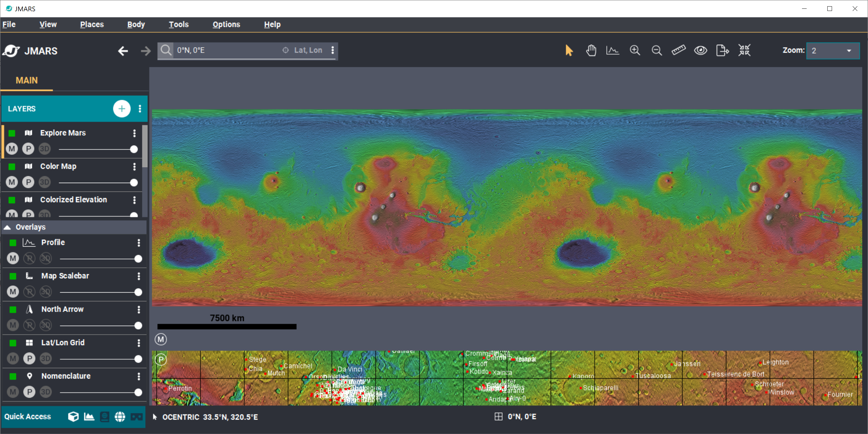868x434 pixels.
Task: Toggle Map Scalebar green checkbox
Action: tap(13, 276)
